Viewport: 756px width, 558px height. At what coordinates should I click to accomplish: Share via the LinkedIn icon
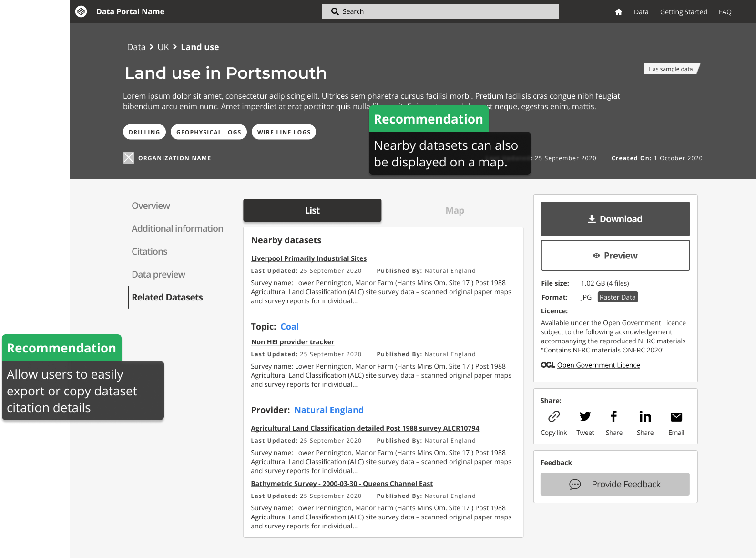click(645, 416)
